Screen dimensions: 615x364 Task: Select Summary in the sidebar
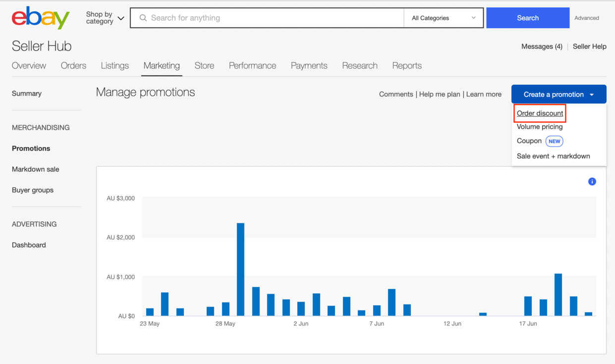(x=27, y=94)
